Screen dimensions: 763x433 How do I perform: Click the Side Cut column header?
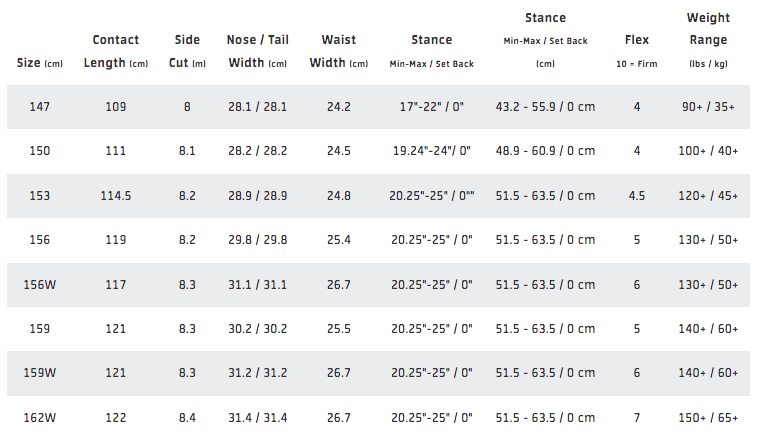(186, 51)
